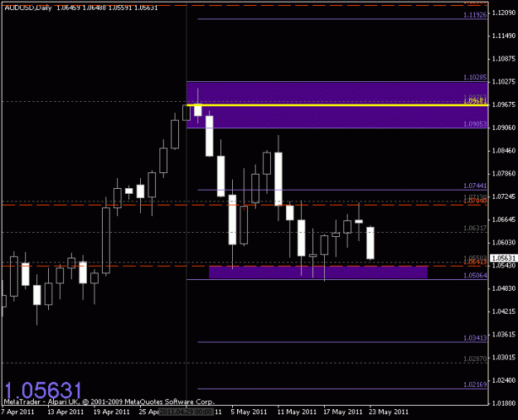
Task: Click the 1.03015 price scale value
Action: [x=504, y=357]
